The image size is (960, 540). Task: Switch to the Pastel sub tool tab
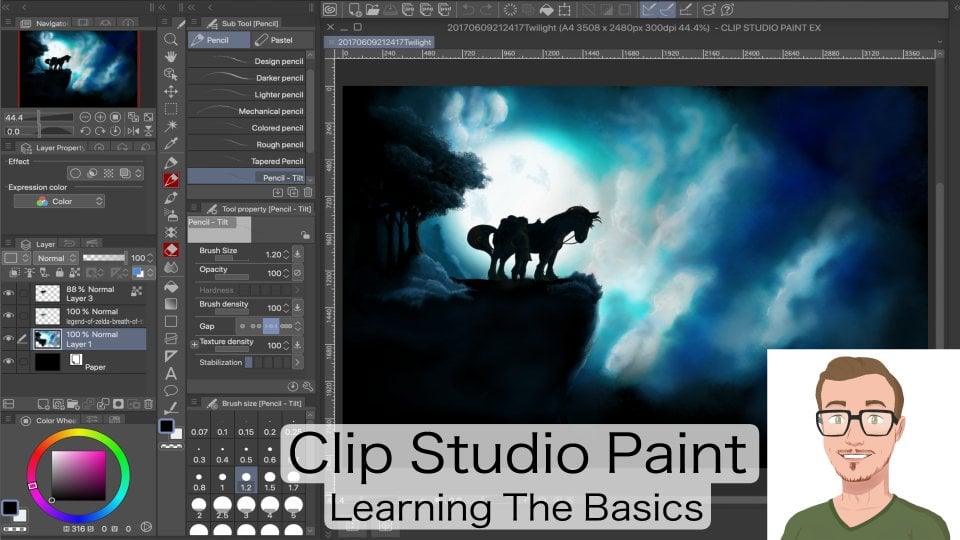tap(276, 40)
